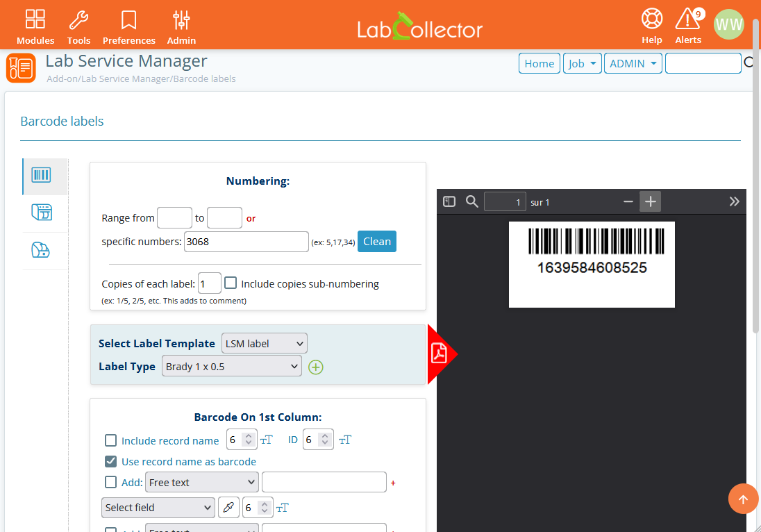Open the Select field dropdown
Screen dimensions: 761x532
pos(158,507)
